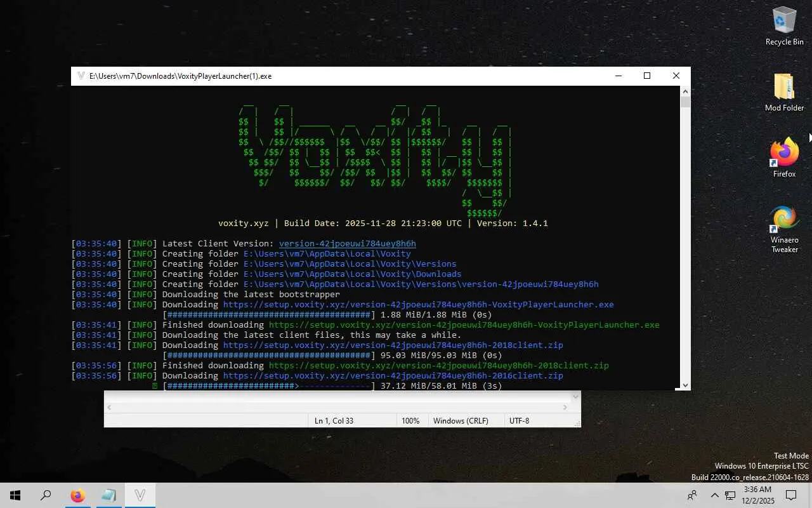Screen dimensions: 812x508
Task: Open the underlined version-42jpoeuwi784uey8h6h link
Action: coord(348,244)
